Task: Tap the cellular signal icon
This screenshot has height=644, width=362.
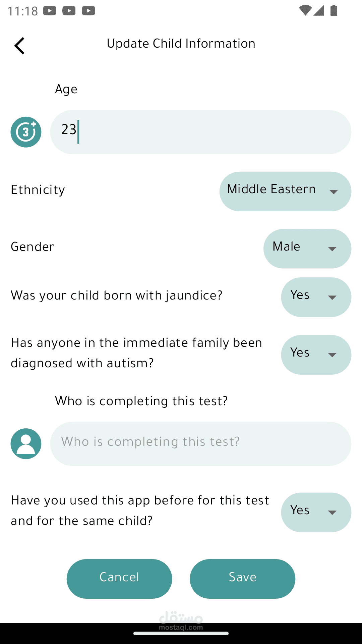Action: pyautogui.click(x=319, y=10)
